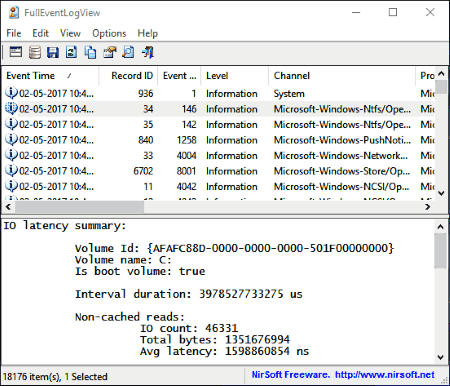Click the Find toolbar icon
This screenshot has height=386, width=450.
click(x=128, y=52)
